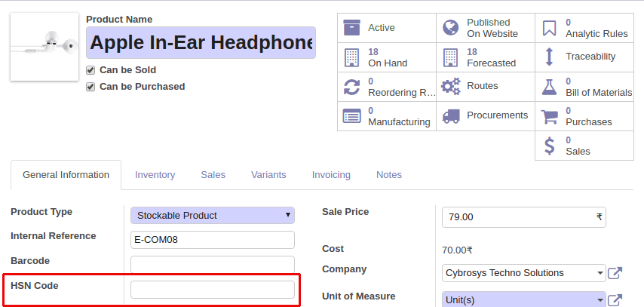Open the Routes label
The width and height of the screenshot is (644, 307).
(482, 86)
